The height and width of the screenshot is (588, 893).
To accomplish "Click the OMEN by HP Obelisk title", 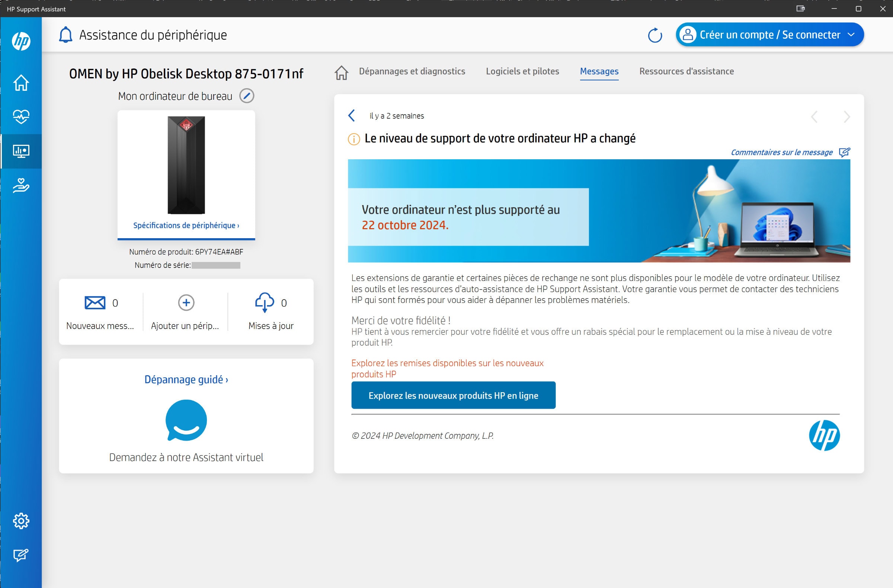I will tap(186, 74).
